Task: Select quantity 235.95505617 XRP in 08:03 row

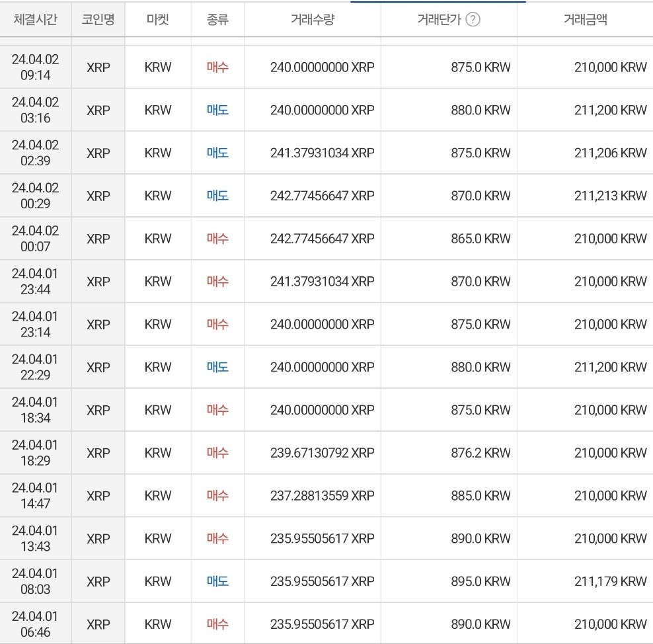Action: [x=323, y=581]
